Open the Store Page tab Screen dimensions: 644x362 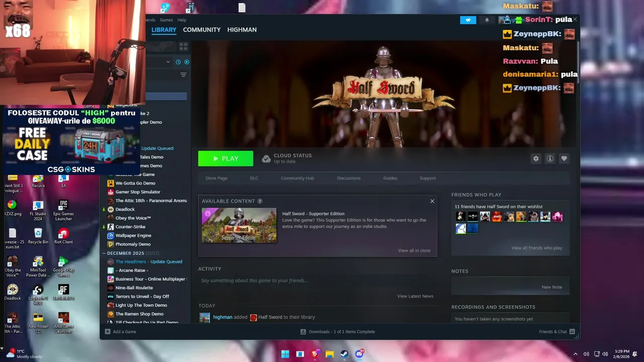[216, 178]
